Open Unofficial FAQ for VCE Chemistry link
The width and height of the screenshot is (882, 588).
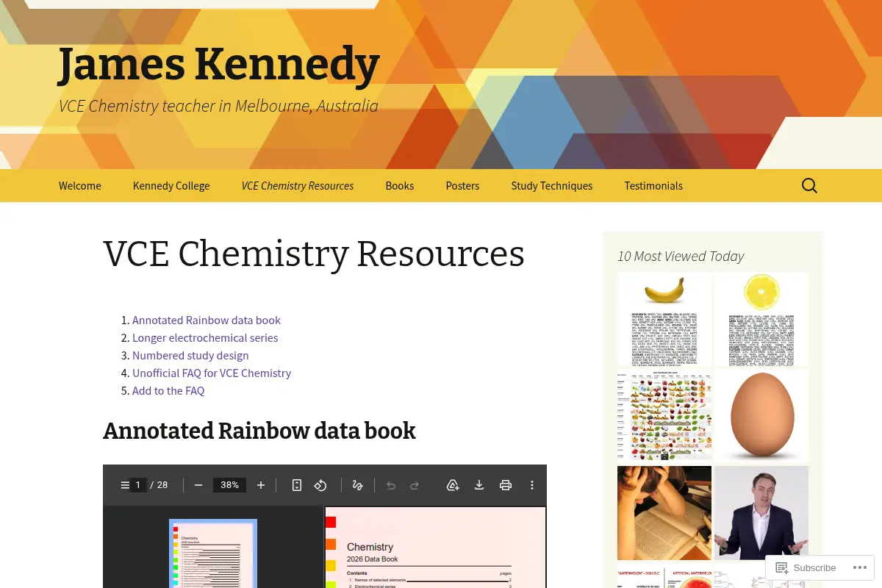pos(212,373)
